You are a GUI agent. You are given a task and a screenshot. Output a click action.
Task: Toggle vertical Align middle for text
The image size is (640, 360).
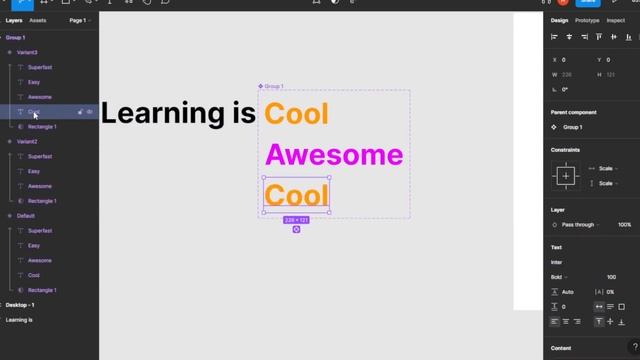[610, 322]
